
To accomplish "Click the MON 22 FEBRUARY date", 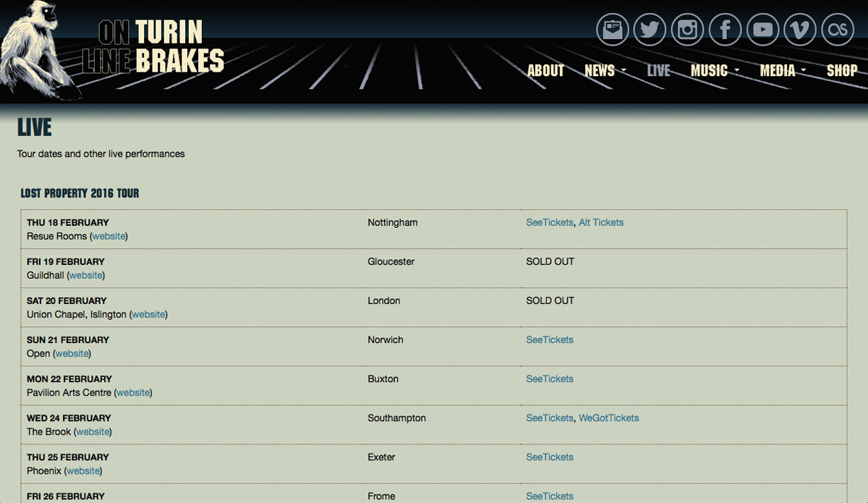I will coord(69,379).
